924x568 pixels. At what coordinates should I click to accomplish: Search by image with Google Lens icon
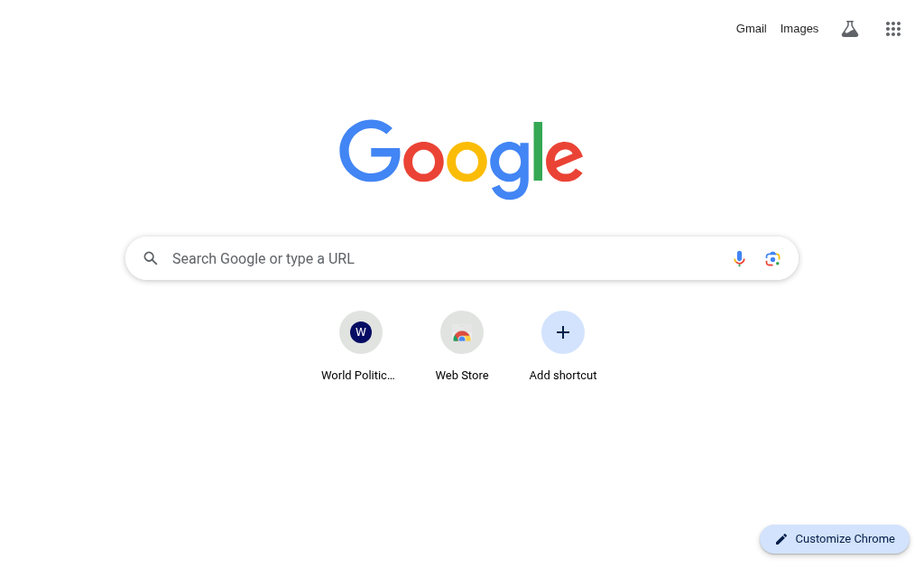(x=772, y=258)
